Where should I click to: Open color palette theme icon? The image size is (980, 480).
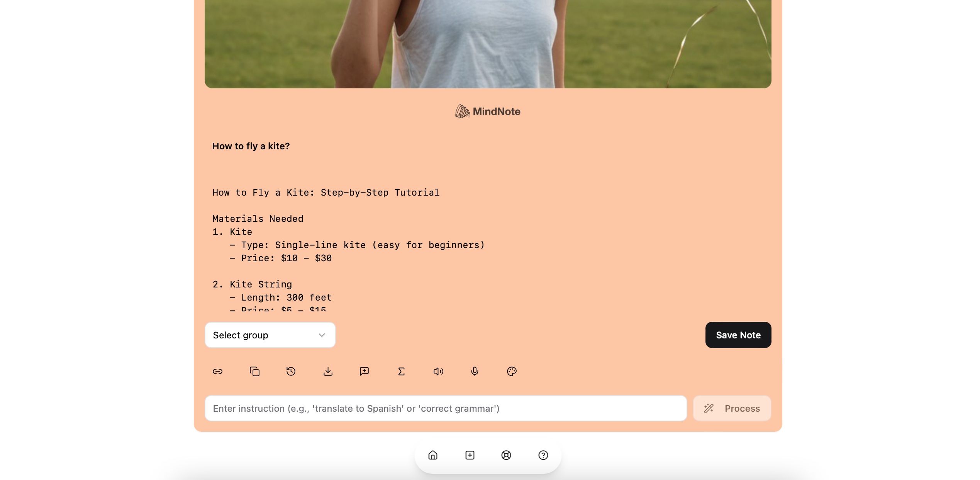coord(512,371)
